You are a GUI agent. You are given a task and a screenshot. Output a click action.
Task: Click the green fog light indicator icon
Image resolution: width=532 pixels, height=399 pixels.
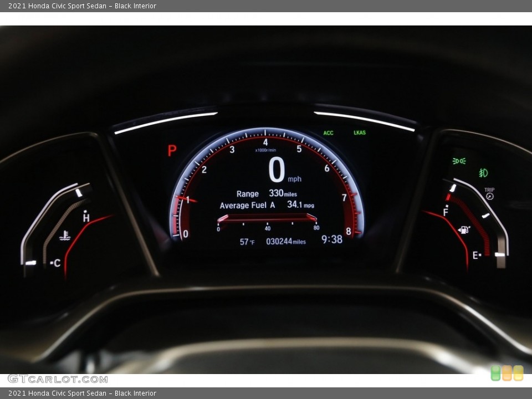483,173
